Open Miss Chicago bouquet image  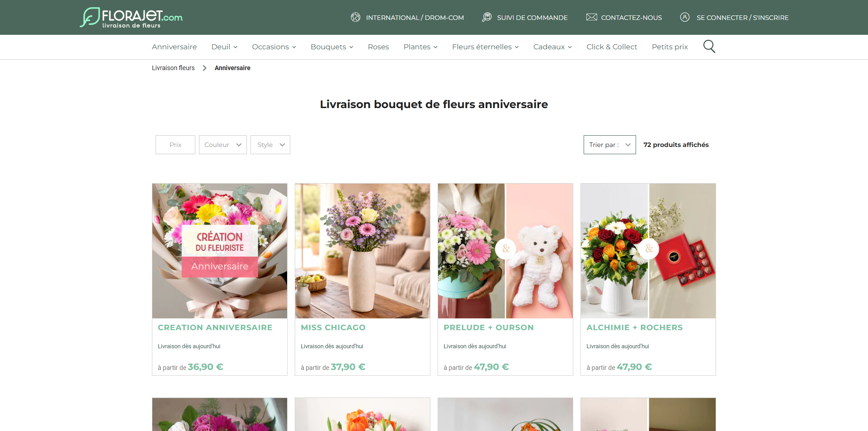(363, 251)
